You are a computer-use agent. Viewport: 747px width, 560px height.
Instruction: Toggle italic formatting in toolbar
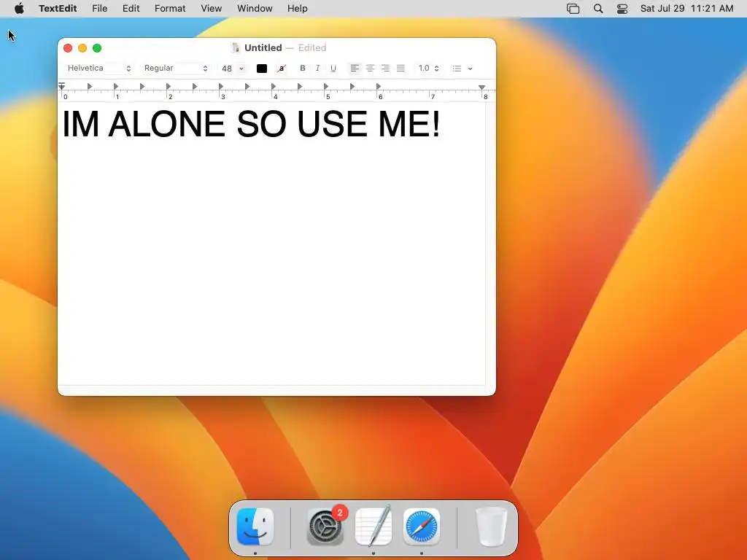(318, 68)
